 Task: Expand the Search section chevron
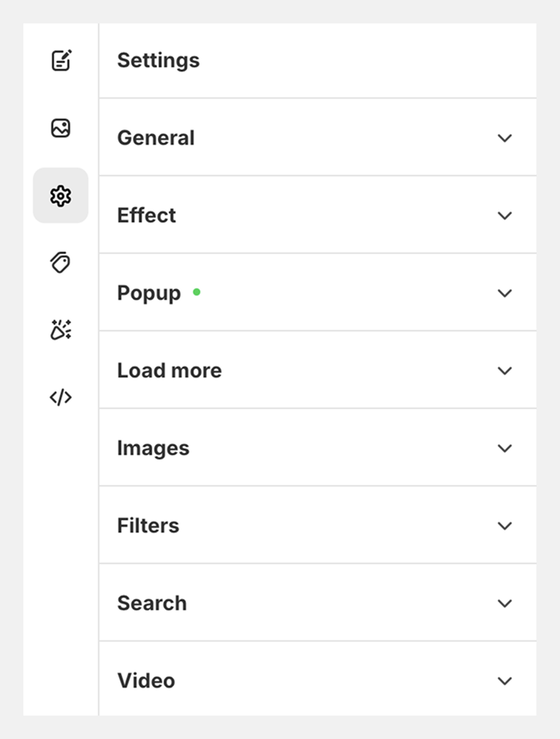504,604
